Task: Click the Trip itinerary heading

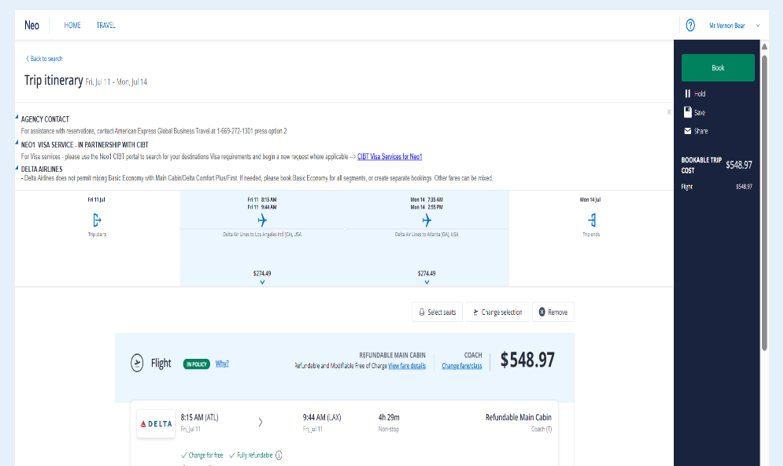Action: pos(53,80)
